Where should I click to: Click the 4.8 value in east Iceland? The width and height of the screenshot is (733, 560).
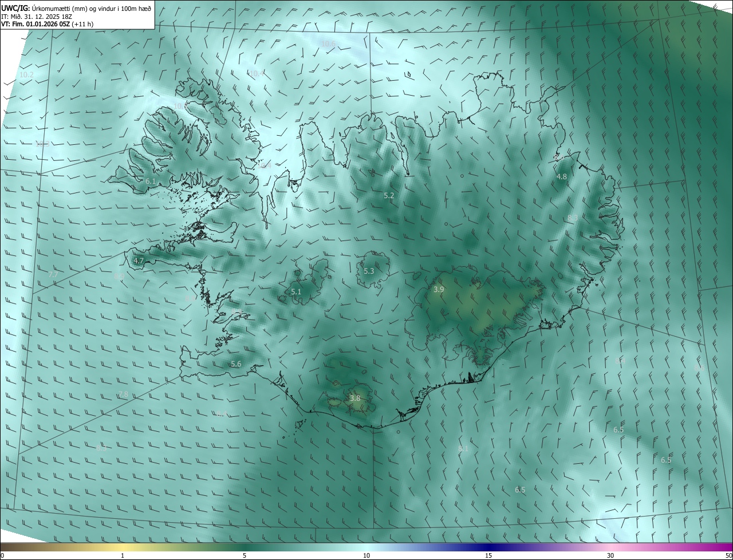point(562,177)
